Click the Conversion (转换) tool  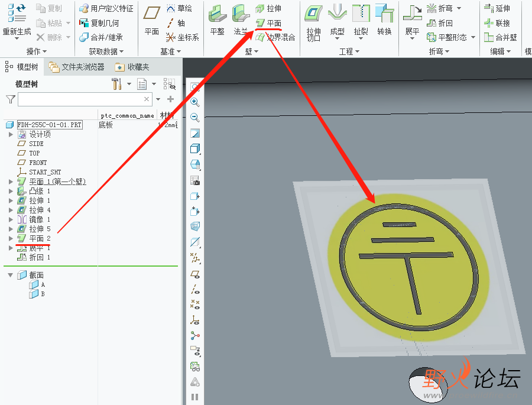(384, 20)
